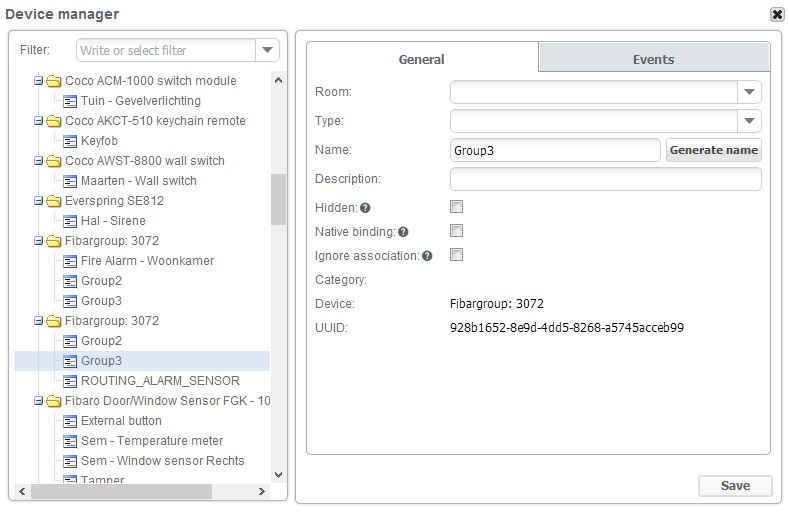Click the Keyfob device icon

tap(70, 141)
